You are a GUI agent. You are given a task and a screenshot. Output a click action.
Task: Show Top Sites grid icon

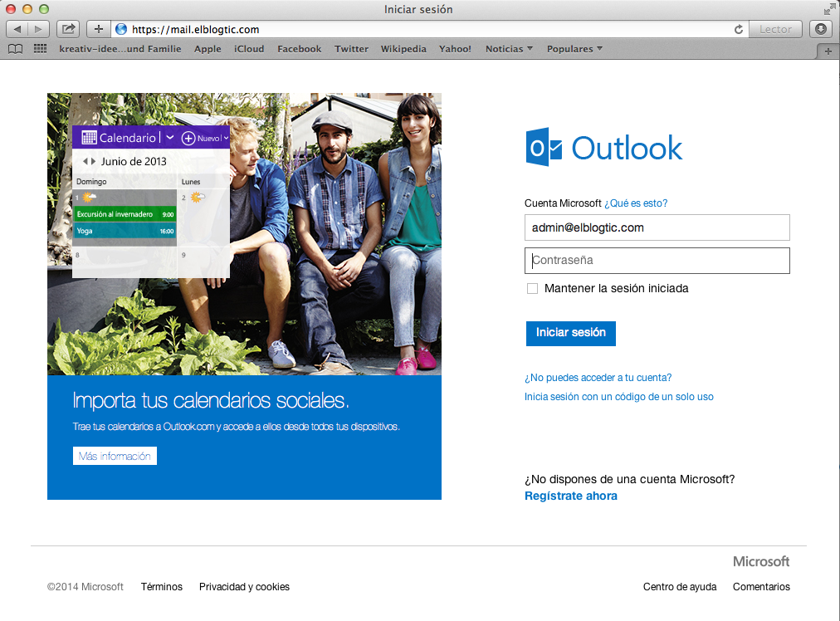[x=40, y=49]
